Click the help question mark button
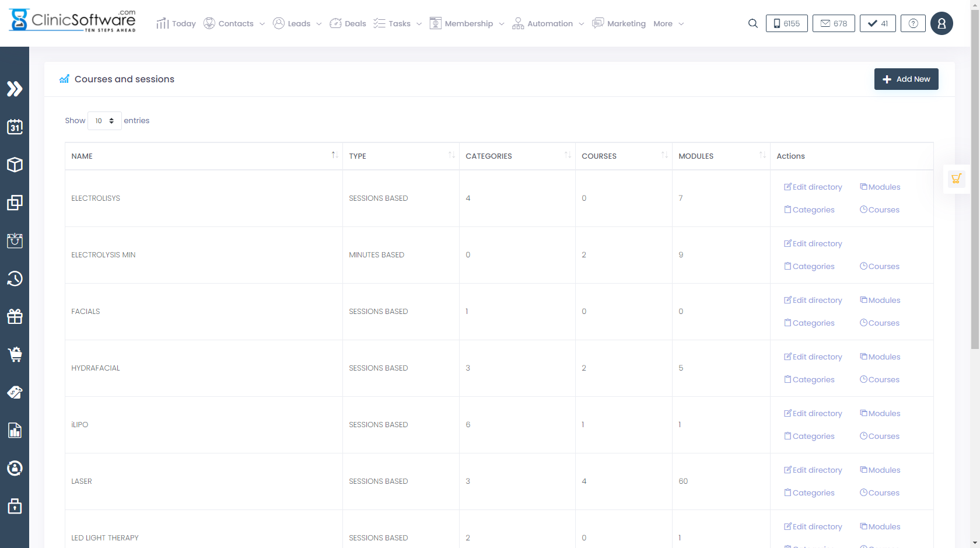980x548 pixels. coord(913,23)
